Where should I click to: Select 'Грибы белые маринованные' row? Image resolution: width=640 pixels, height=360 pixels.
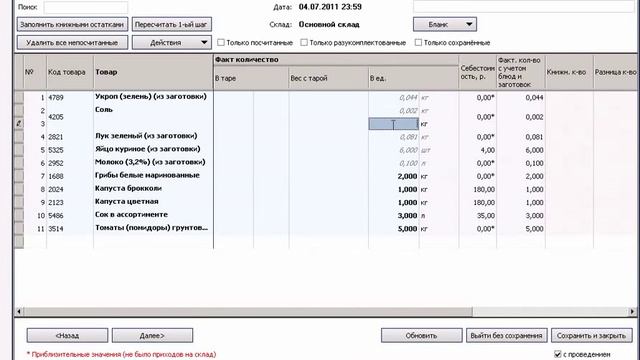pos(147,175)
